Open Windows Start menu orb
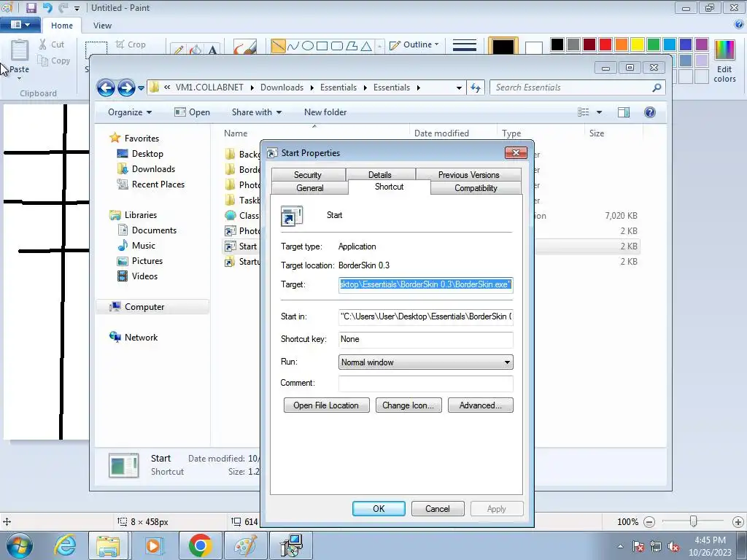 20,545
